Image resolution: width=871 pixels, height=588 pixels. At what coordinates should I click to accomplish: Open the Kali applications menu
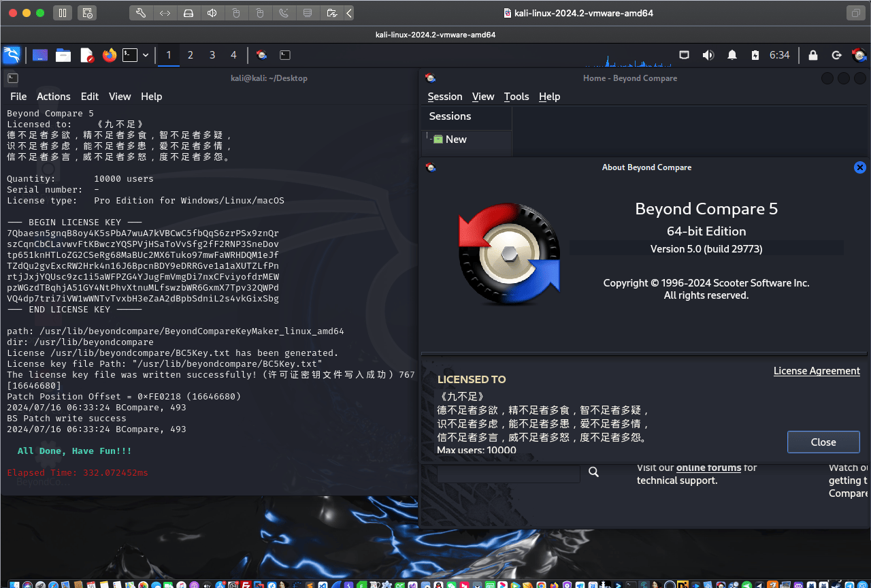(x=12, y=55)
